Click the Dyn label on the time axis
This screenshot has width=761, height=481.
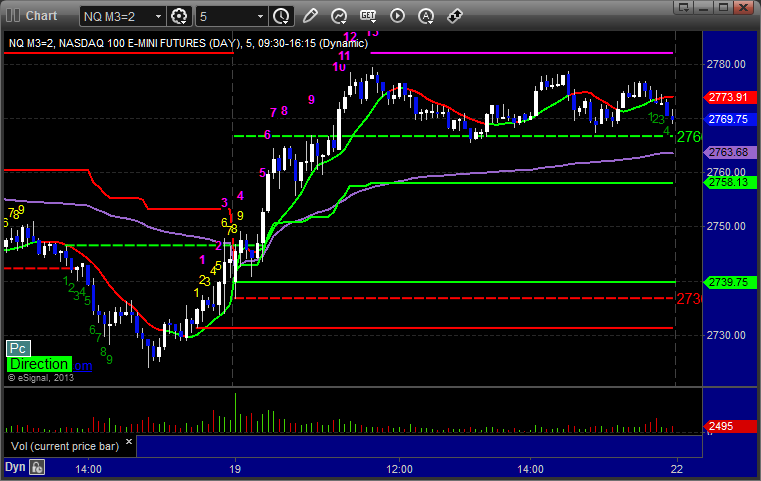(x=15, y=467)
